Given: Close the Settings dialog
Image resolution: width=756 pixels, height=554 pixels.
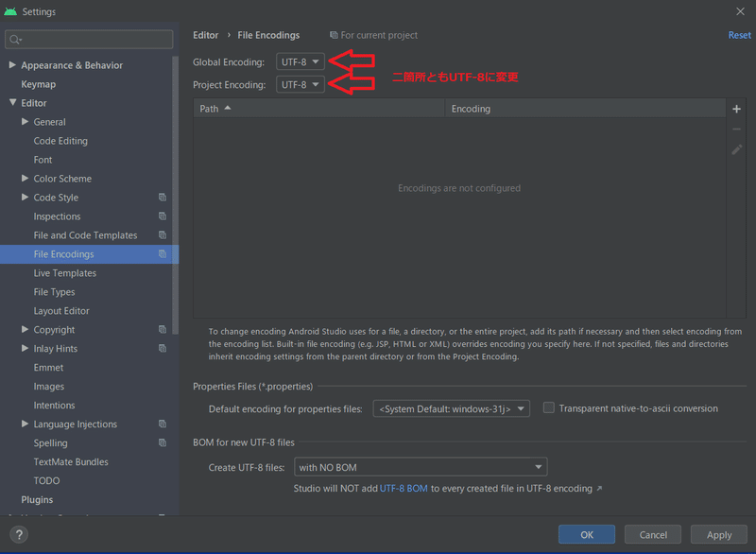Looking at the screenshot, I should pos(740,11).
